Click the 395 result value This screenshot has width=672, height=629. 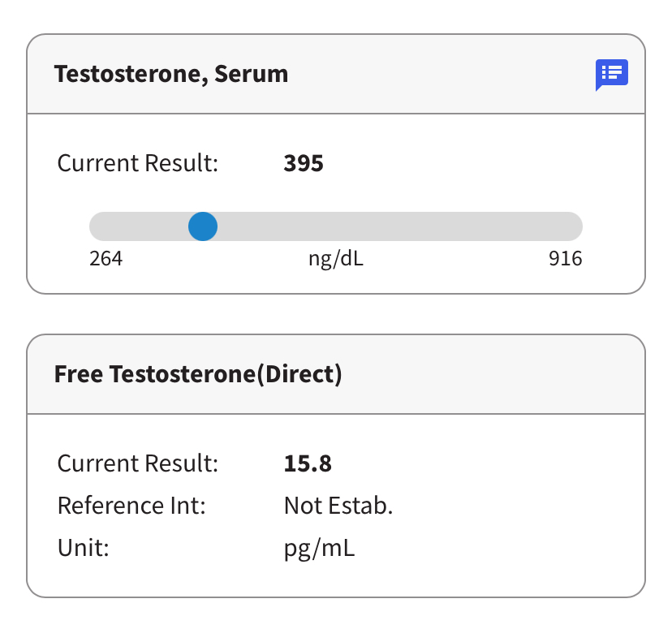click(x=304, y=163)
